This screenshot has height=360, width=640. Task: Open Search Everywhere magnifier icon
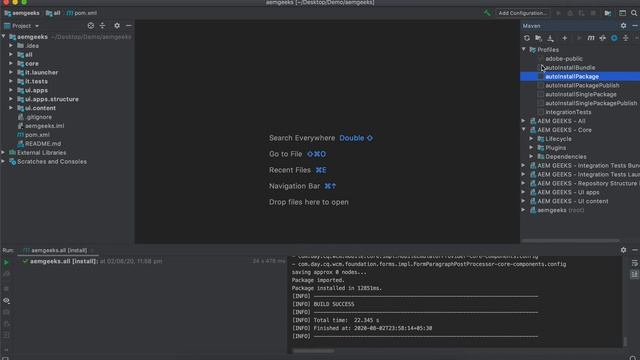tap(634, 13)
